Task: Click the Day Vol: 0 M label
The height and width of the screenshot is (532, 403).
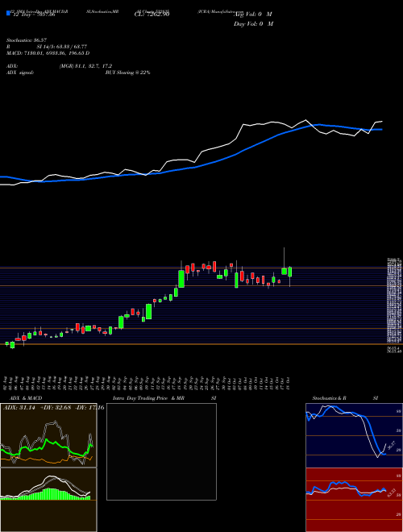Action: click(x=253, y=24)
